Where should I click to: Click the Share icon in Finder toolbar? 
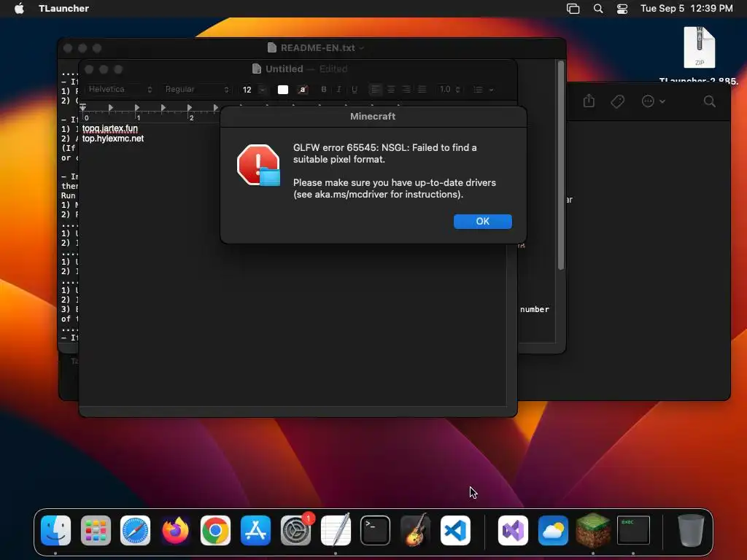click(589, 101)
